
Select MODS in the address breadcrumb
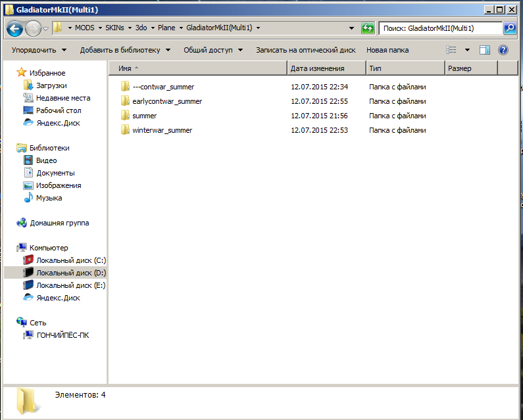(84, 28)
